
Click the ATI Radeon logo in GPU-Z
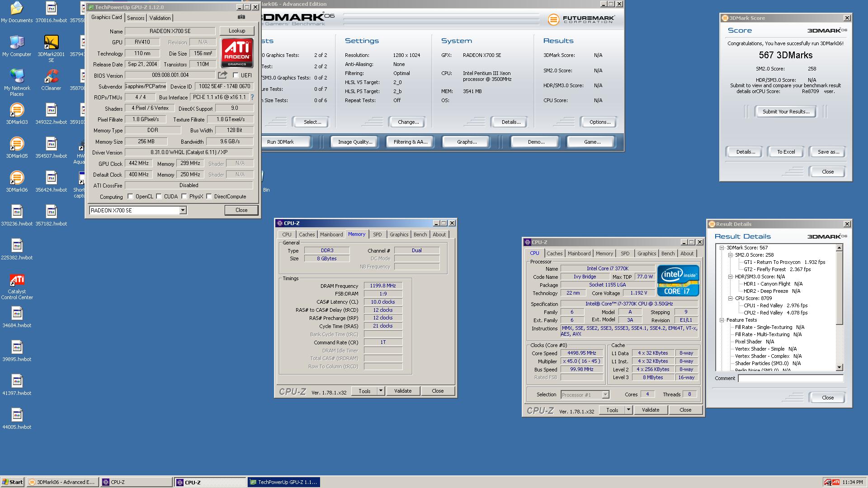pos(237,53)
